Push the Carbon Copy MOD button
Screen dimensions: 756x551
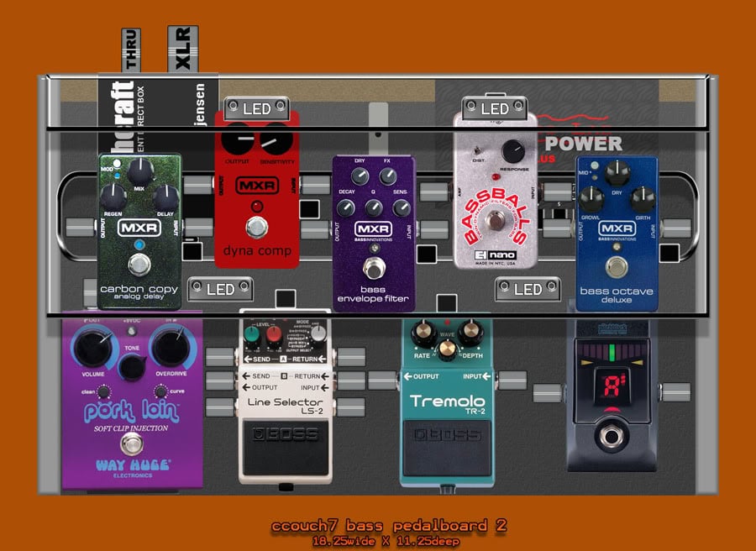[117, 164]
